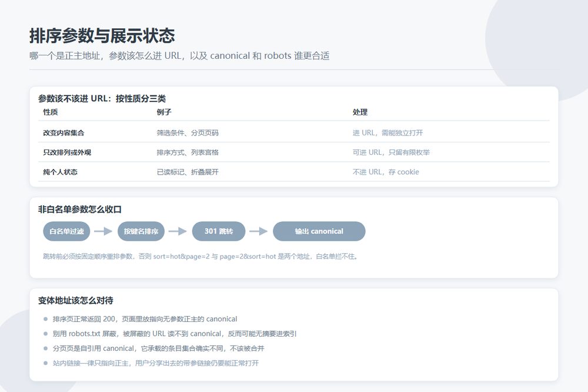Click the cell 改变内容集合

[x=64, y=132]
